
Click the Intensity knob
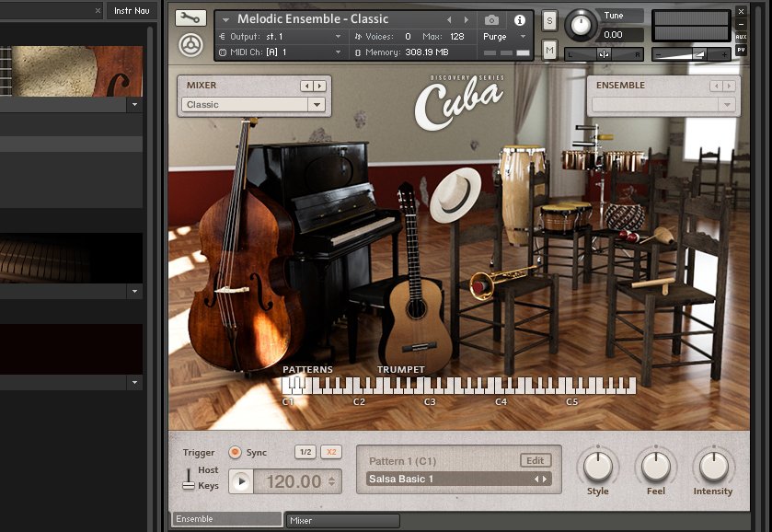(x=713, y=467)
